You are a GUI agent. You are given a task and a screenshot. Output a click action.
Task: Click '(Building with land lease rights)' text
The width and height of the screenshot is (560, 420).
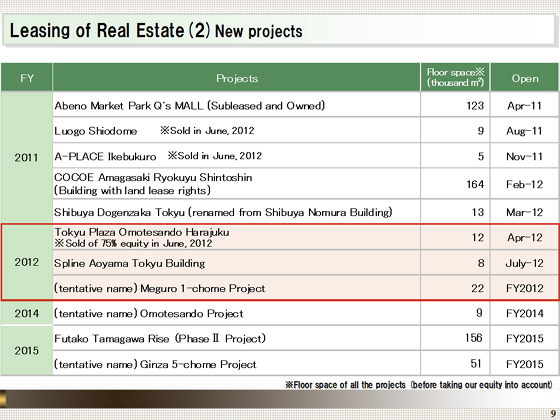132,190
